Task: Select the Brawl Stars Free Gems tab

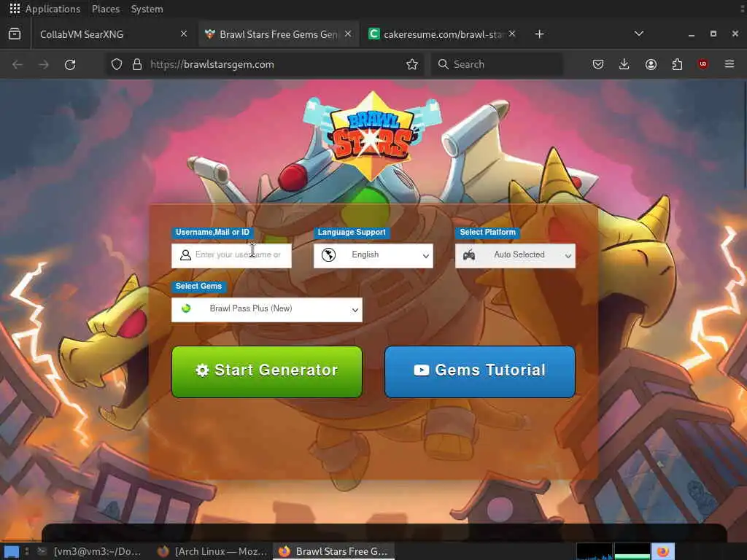Action: point(279,34)
